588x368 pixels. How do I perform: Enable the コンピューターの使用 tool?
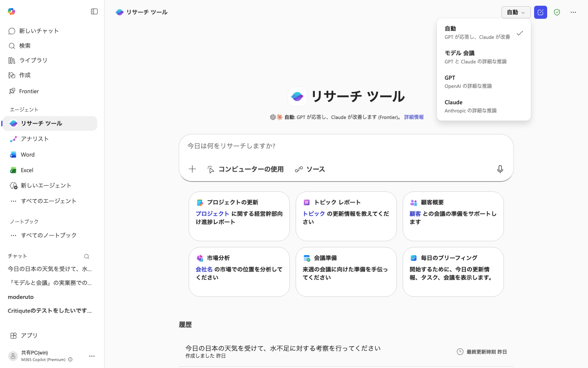click(x=245, y=169)
